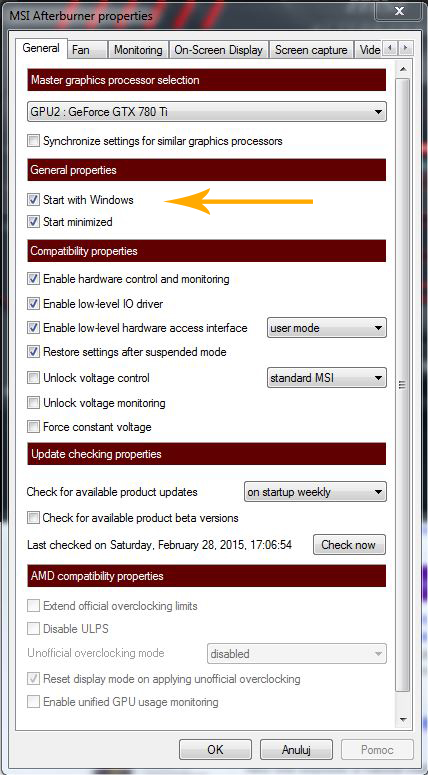Click the General properties header
428x775 pixels.
pyautogui.click(x=207, y=170)
